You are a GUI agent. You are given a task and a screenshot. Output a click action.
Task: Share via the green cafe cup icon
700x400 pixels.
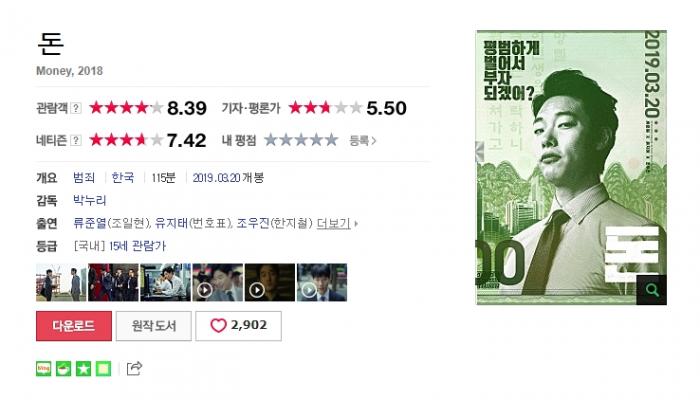click(63, 369)
